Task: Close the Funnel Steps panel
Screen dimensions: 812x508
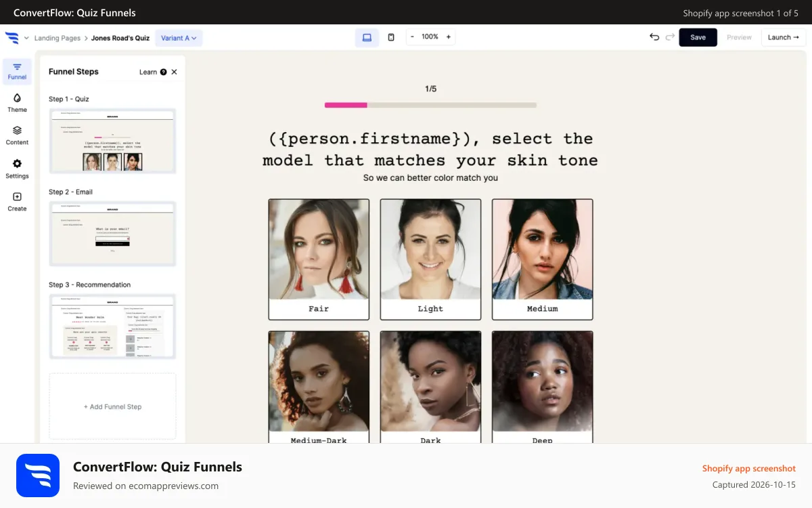Action: 174,72
